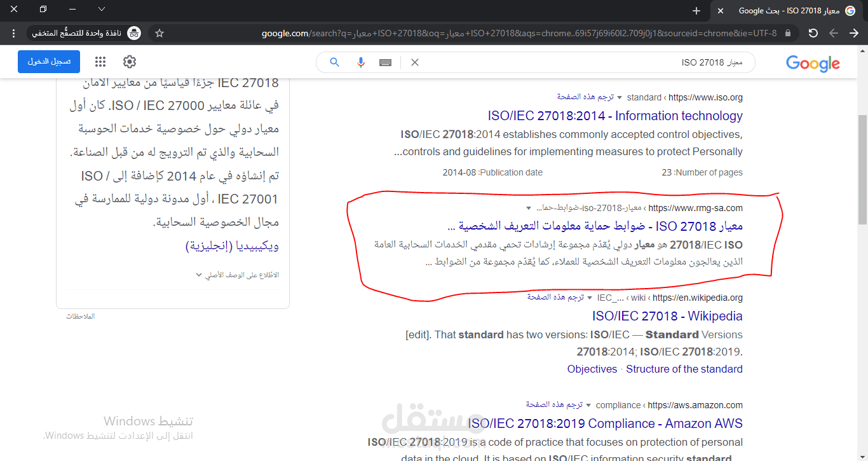Close the Google search tab

[721, 11]
